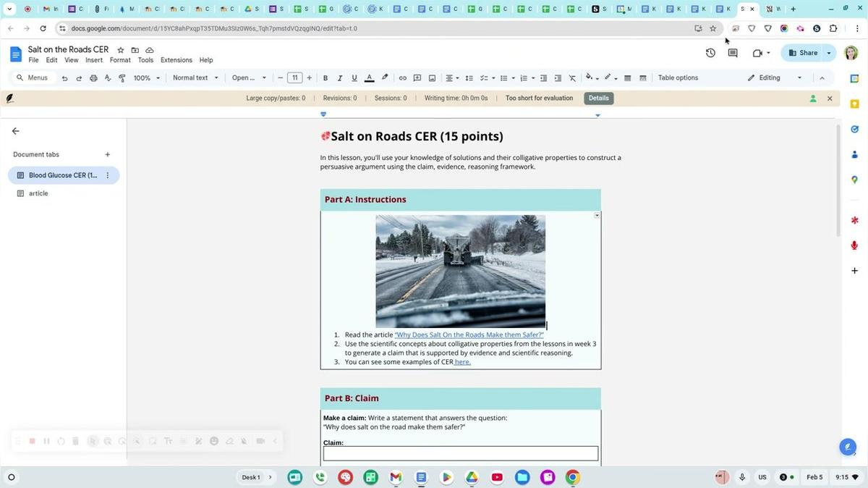The width and height of the screenshot is (868, 488).
Task: Open the zoom 100% dropdown
Action: point(147,78)
